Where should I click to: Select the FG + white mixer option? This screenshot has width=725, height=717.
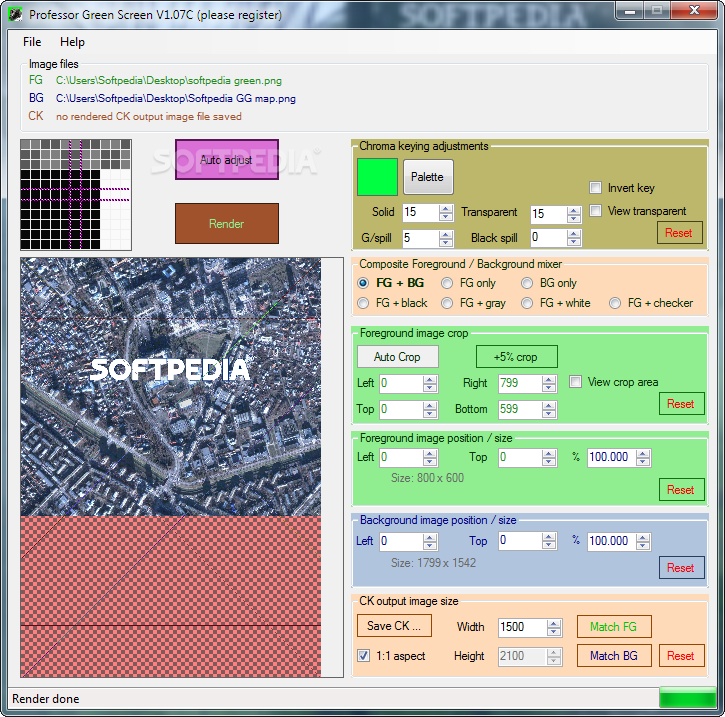(527, 303)
